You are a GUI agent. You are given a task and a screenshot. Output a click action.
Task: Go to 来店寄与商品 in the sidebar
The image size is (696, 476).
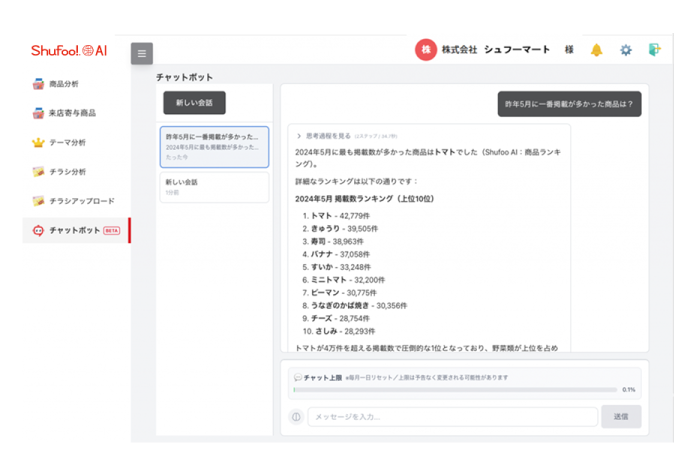click(x=70, y=113)
